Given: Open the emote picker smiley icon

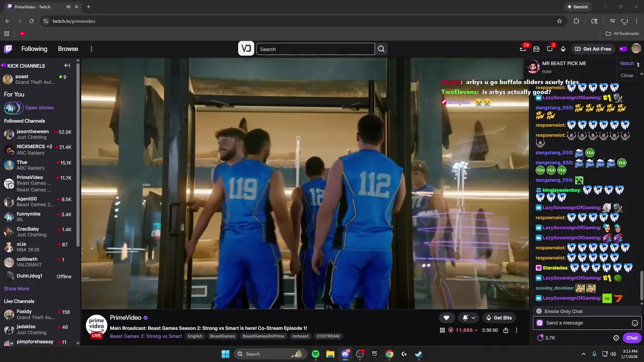Looking at the screenshot, I should pyautogui.click(x=635, y=323).
